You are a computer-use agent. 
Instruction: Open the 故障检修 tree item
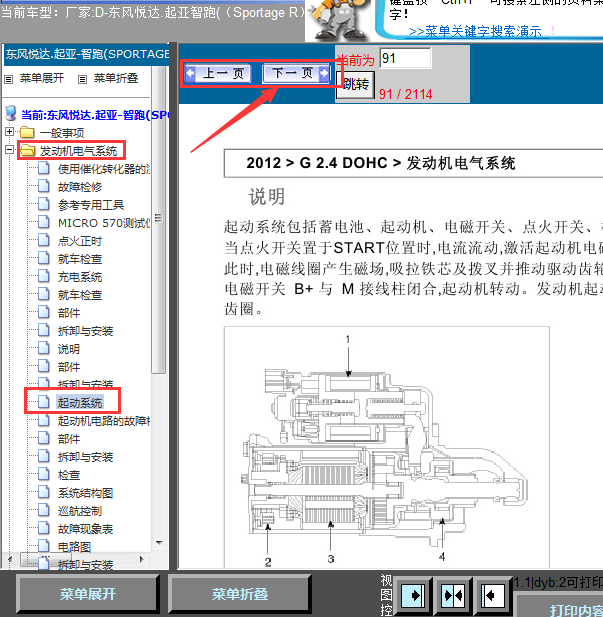coord(80,187)
